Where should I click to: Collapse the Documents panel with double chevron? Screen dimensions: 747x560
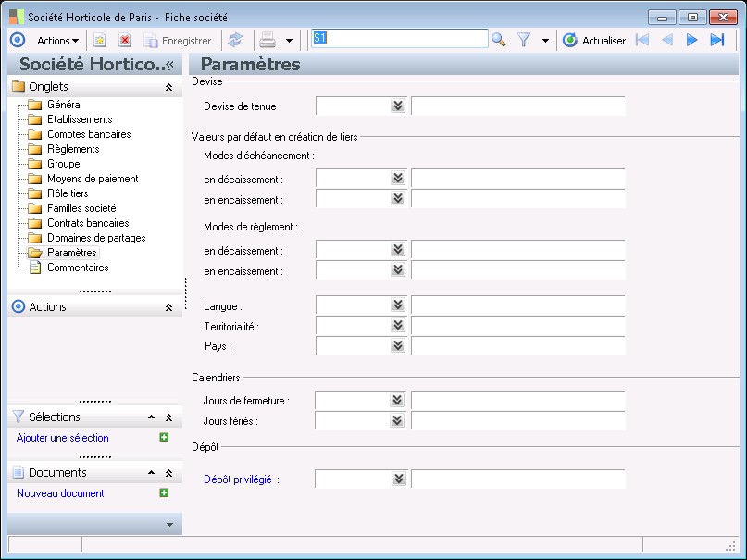[x=168, y=473]
